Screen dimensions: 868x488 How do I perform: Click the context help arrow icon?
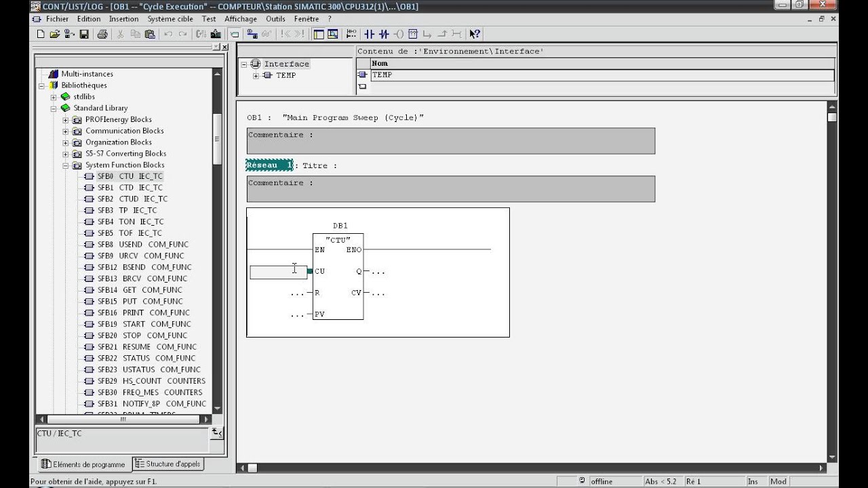[x=474, y=34]
